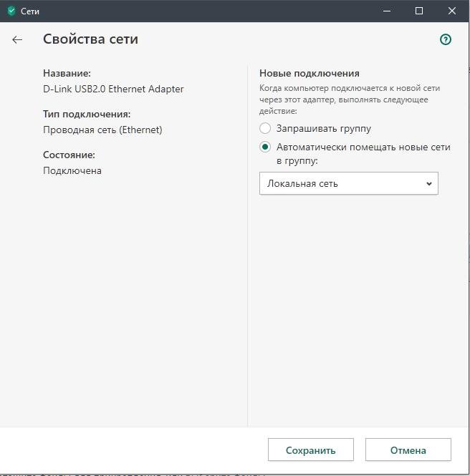Open the 'Локальная сеть' group dropdown
Viewport: 470px width, 476px height.
[x=348, y=183]
